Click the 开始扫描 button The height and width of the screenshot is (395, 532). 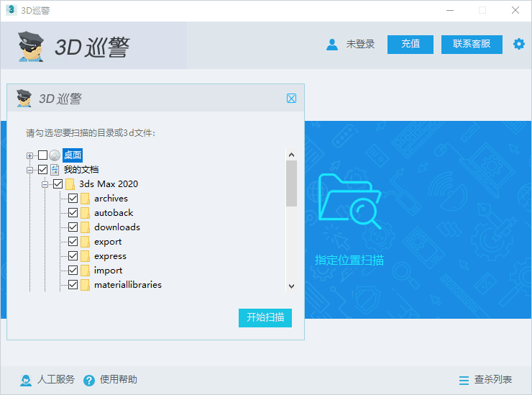click(x=265, y=317)
